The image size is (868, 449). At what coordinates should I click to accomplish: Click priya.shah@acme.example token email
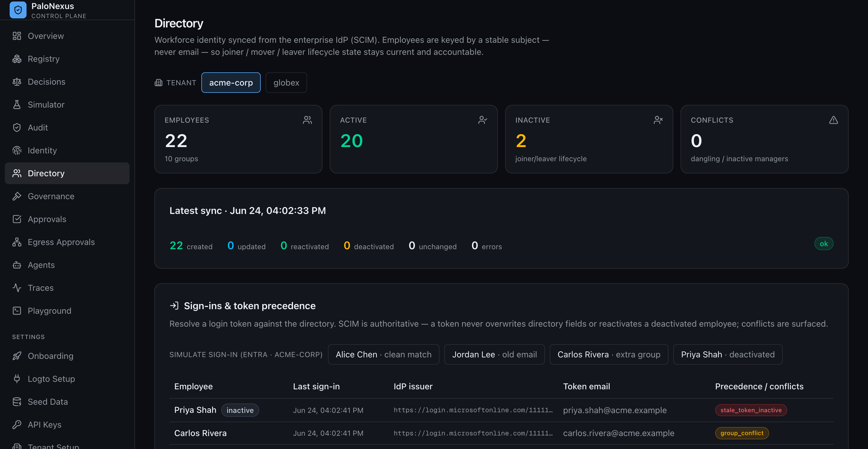coord(615,410)
